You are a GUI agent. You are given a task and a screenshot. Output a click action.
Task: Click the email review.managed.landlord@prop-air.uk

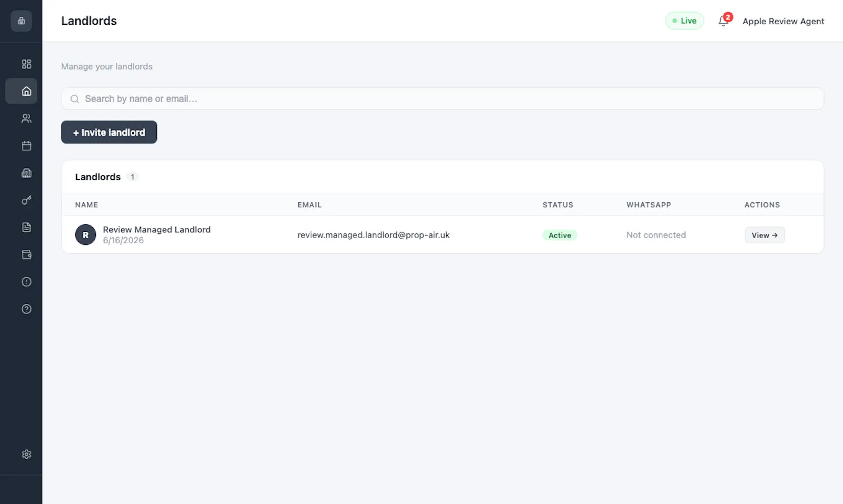click(x=373, y=235)
